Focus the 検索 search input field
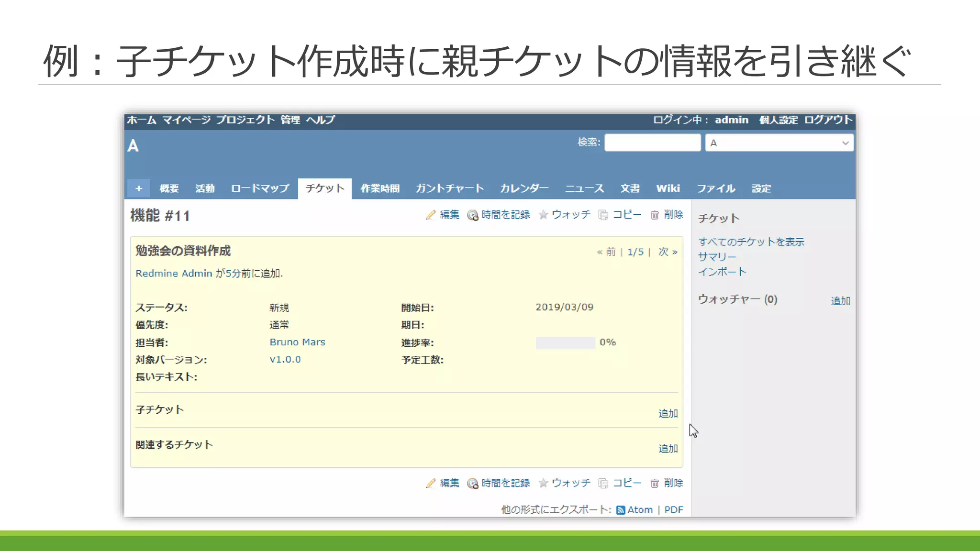 [653, 143]
